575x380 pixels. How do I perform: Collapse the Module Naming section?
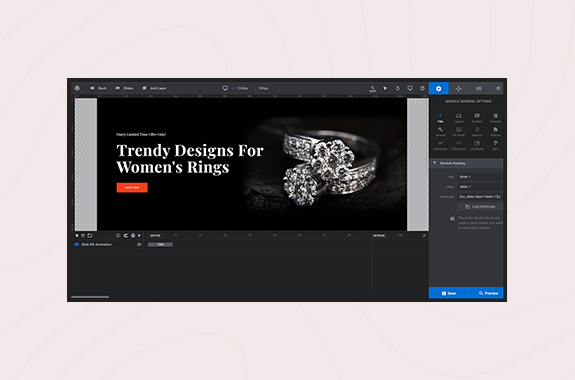(x=466, y=163)
